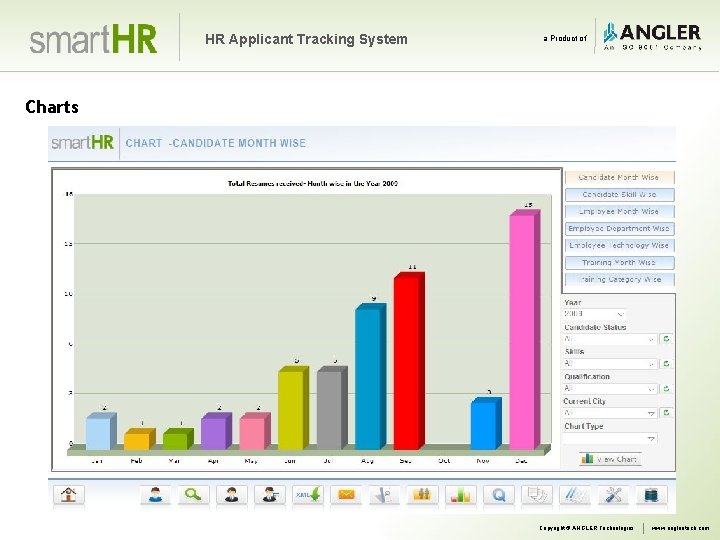Viewport: 720px width, 540px height.
Task: Open the blue-shirt candidate person icon
Action: tap(155, 495)
